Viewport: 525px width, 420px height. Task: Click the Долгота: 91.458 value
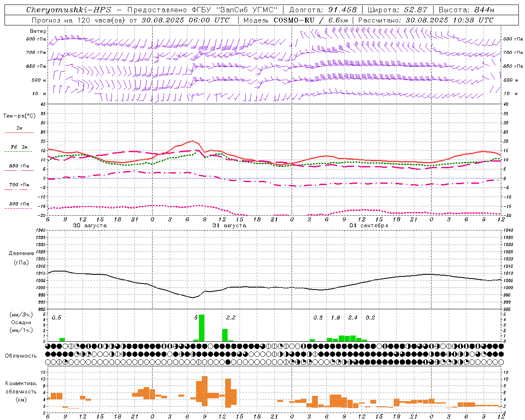pyautogui.click(x=323, y=10)
